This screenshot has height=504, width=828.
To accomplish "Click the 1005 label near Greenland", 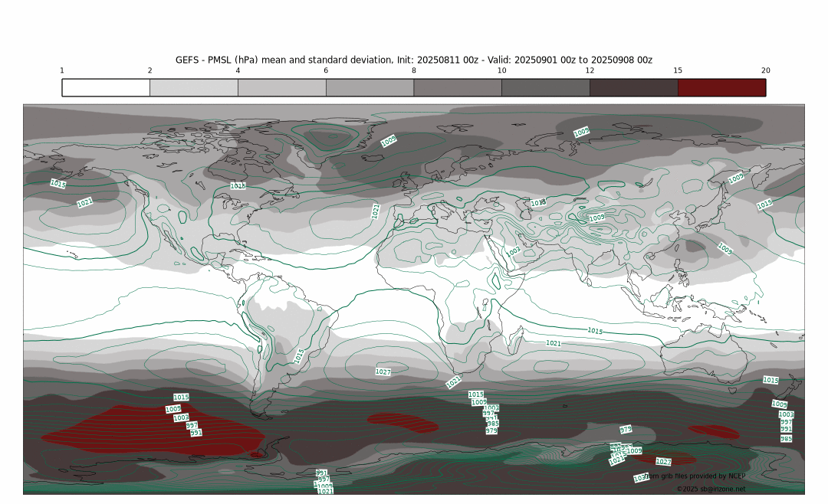I will coord(389,140).
